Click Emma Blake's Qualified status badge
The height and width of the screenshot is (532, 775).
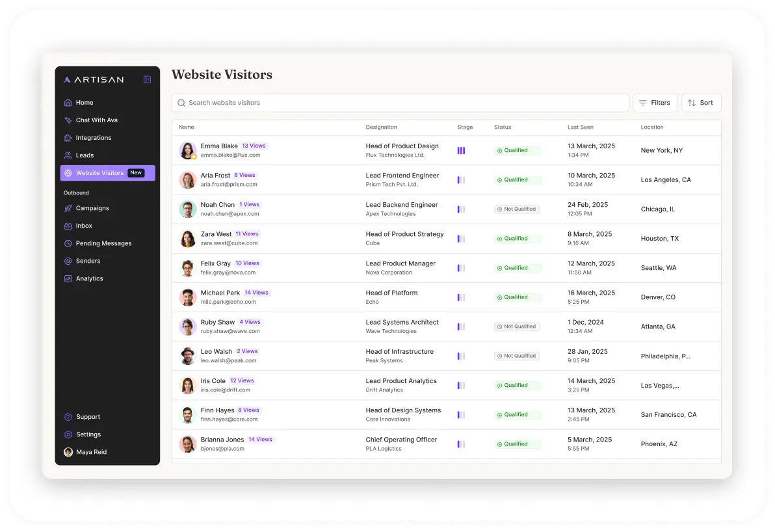pyautogui.click(x=517, y=150)
